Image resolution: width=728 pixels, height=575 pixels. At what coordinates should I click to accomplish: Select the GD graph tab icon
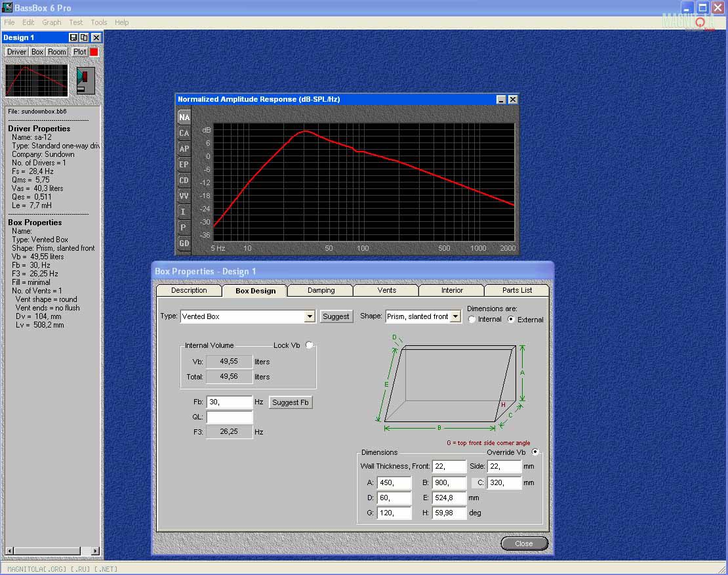tap(184, 243)
